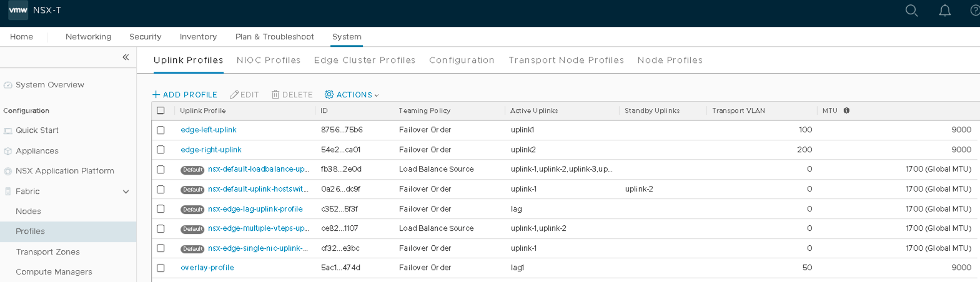Switch to the Transport Node Profiles tab

tap(566, 60)
